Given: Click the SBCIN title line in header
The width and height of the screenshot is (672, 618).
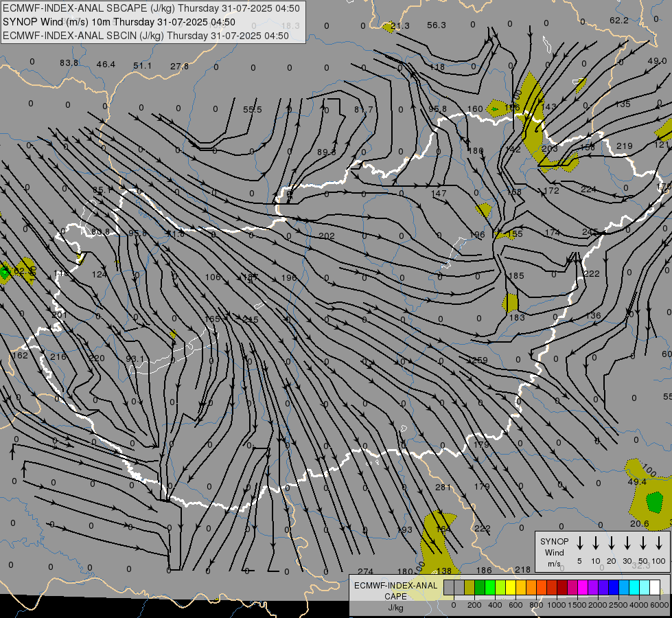Looking at the screenshot, I should pos(146,36).
